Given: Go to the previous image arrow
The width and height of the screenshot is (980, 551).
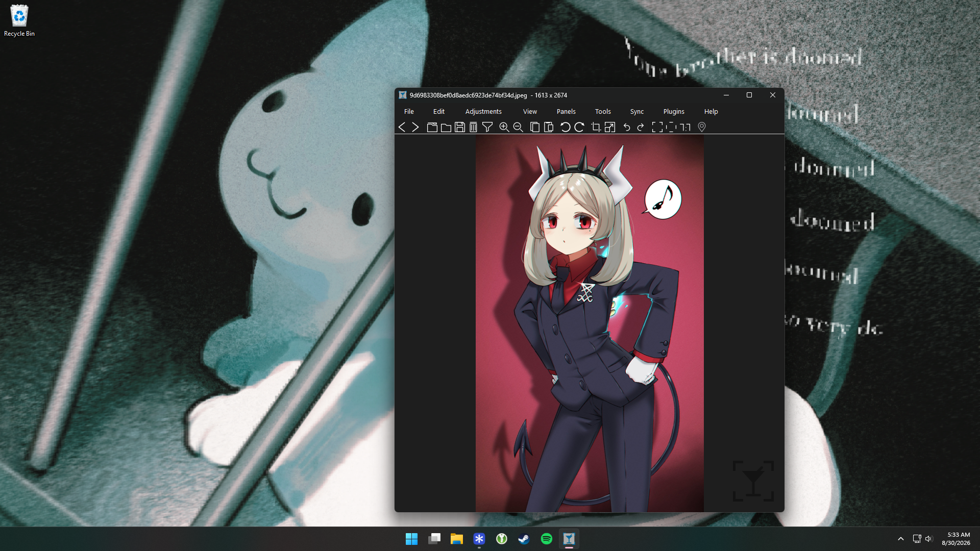Looking at the screenshot, I should coord(402,127).
